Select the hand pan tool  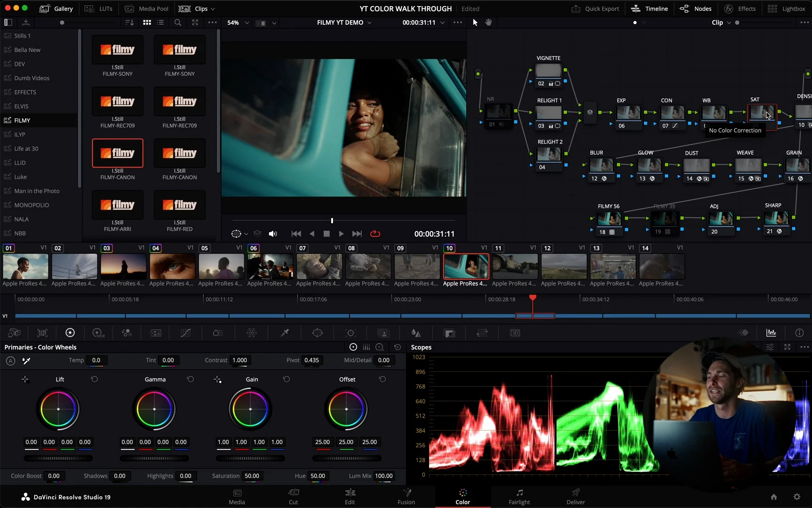pos(488,23)
